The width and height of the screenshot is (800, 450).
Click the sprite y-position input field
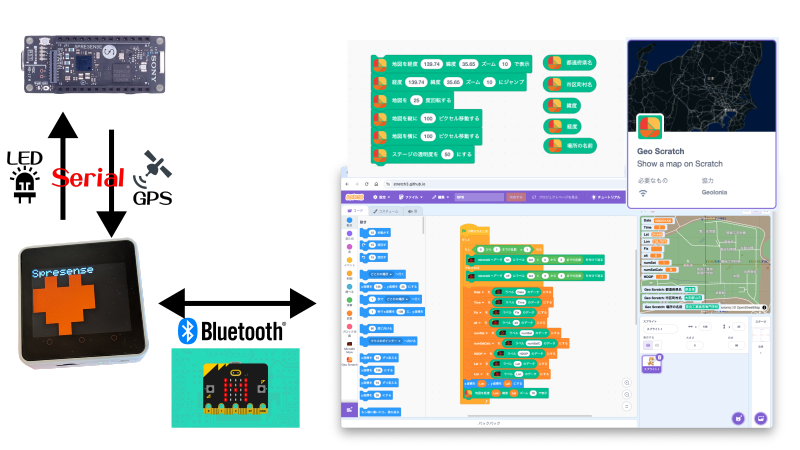pos(737,327)
